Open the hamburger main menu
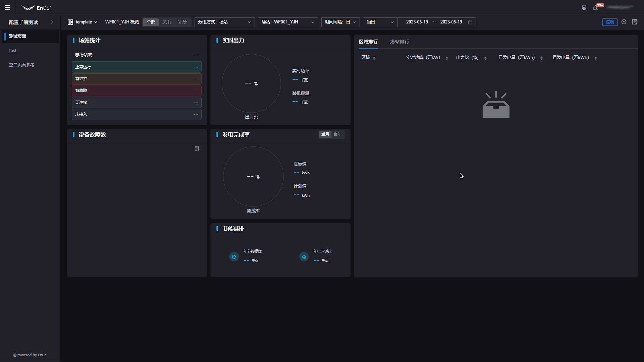This screenshot has width=644, height=362. pos(7,7)
